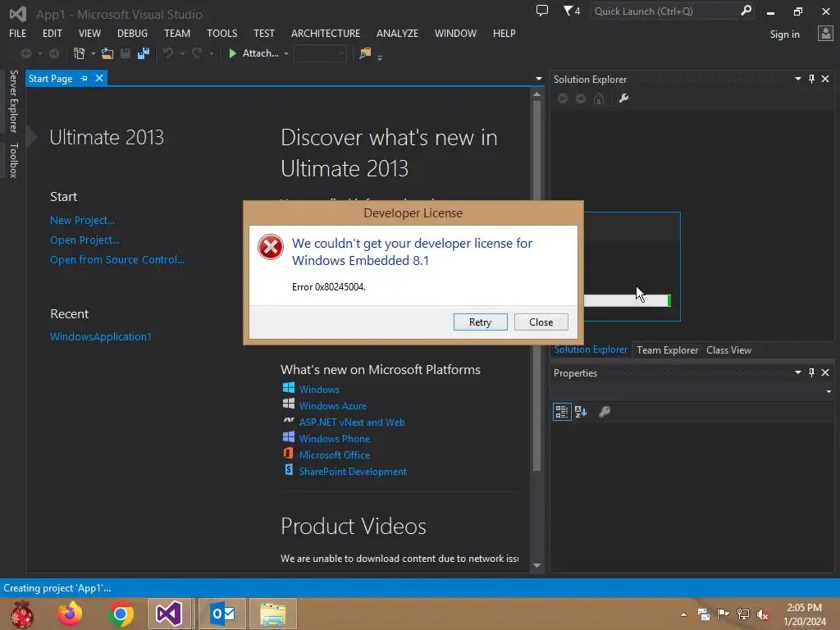
Task: Open the ARCHITECTURE menu
Action: (326, 33)
